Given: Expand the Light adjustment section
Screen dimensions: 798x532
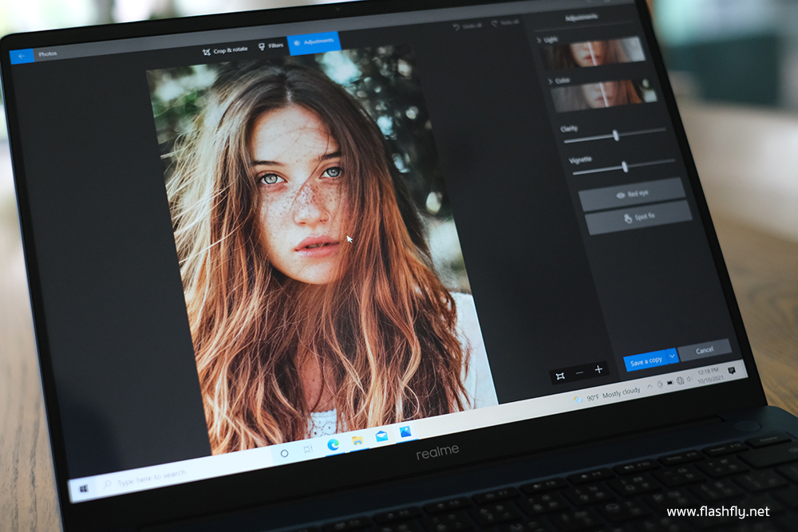Looking at the screenshot, I should [540, 39].
